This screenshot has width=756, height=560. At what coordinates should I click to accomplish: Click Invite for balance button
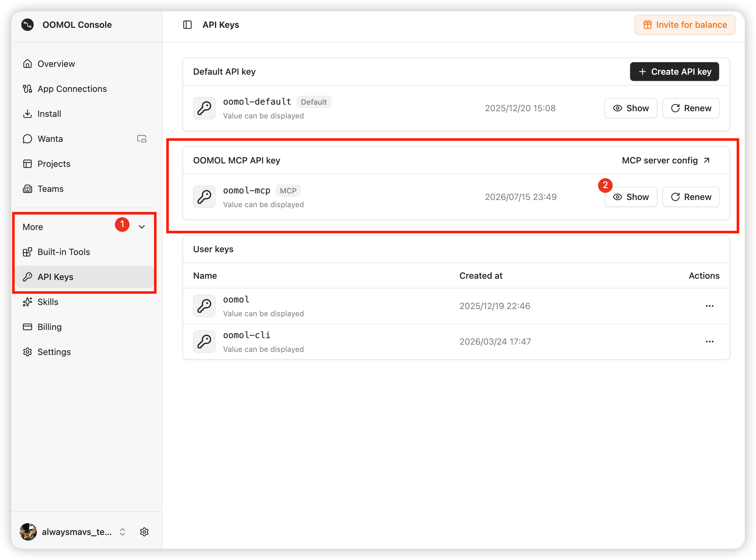coord(685,25)
